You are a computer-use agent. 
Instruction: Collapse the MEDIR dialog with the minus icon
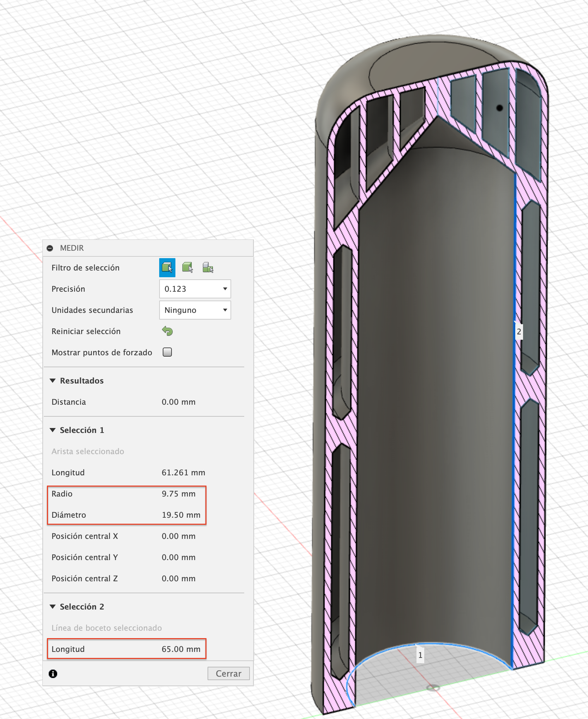click(50, 248)
